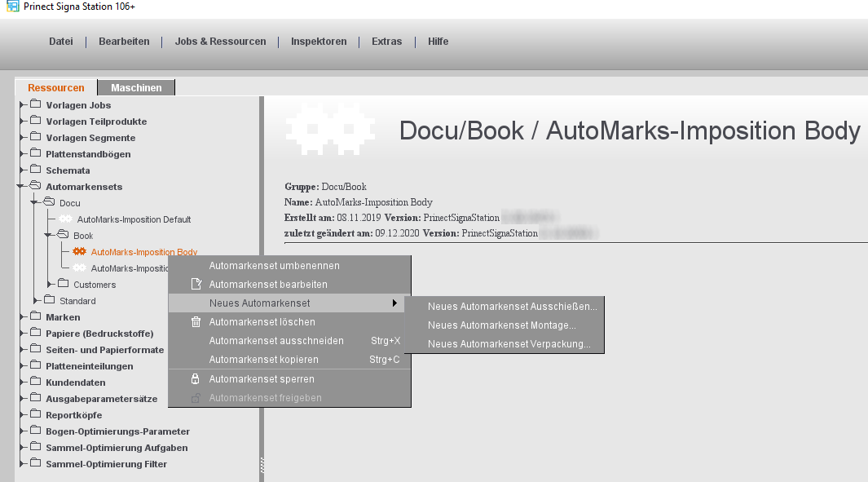The width and height of the screenshot is (868, 482).
Task: Select Neues Automarkenset Verpackung... in submenu
Action: pos(504,344)
